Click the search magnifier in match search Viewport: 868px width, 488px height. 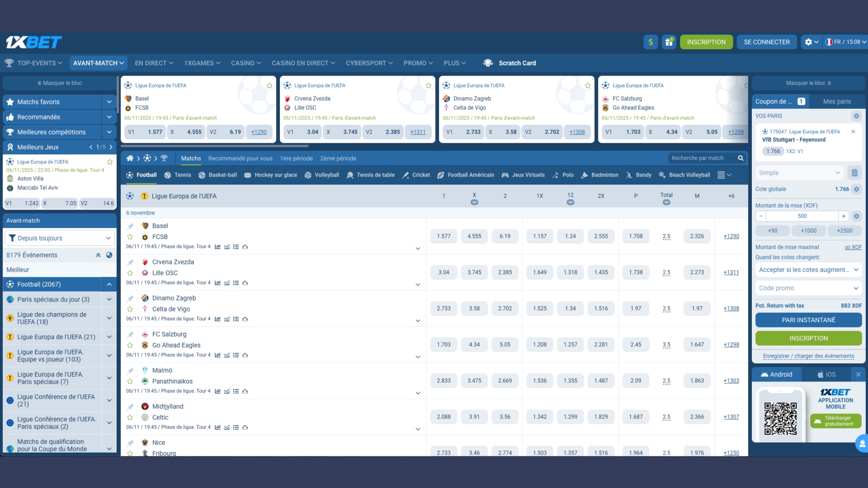(x=741, y=158)
